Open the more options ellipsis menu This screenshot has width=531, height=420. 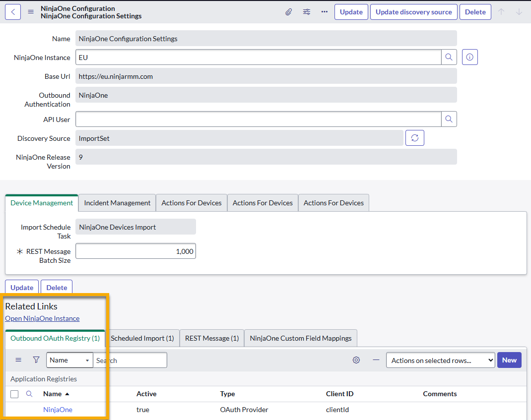click(x=325, y=11)
